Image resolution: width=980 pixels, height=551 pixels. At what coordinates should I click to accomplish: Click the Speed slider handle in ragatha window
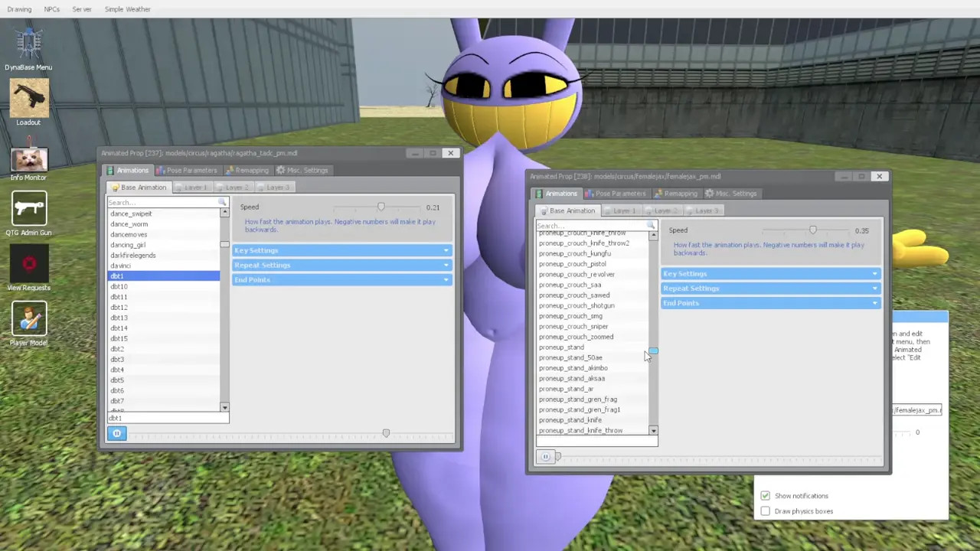tap(381, 207)
